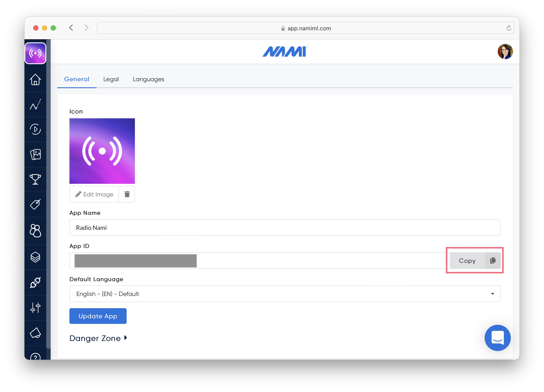Click the Update App button
544x392 pixels.
point(98,316)
